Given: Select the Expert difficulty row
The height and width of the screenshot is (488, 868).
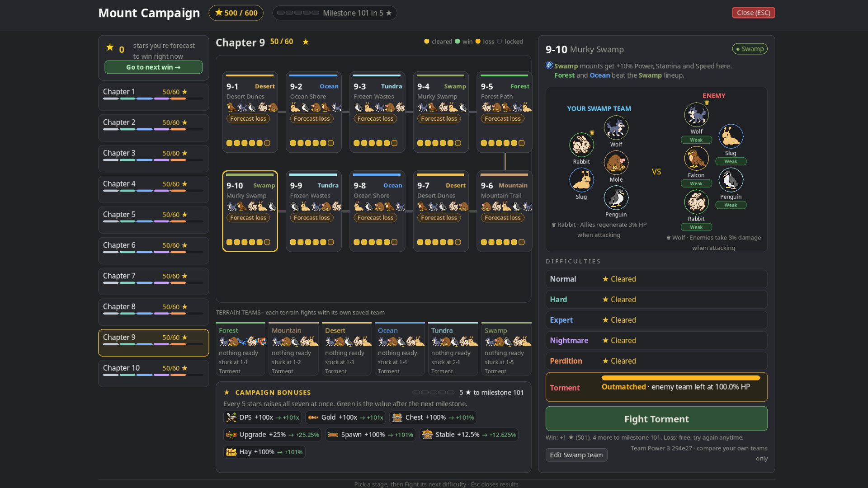Looking at the screenshot, I should [x=656, y=320].
